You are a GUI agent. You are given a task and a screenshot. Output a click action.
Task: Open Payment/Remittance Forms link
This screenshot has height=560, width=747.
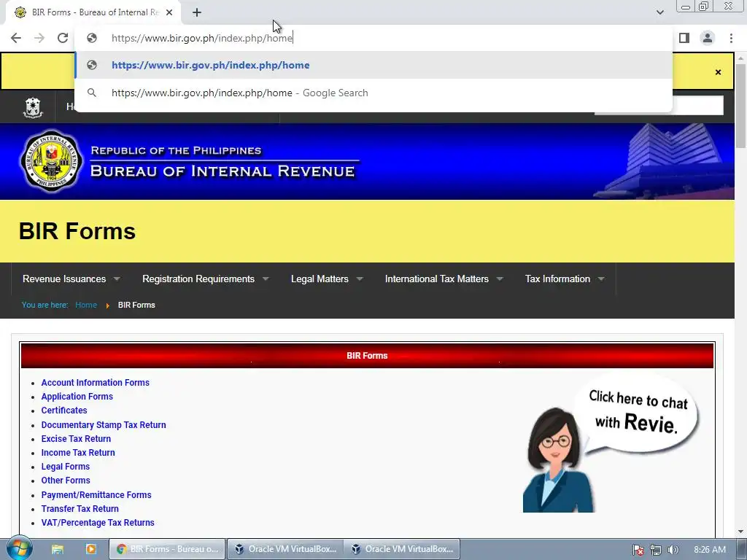pos(96,495)
